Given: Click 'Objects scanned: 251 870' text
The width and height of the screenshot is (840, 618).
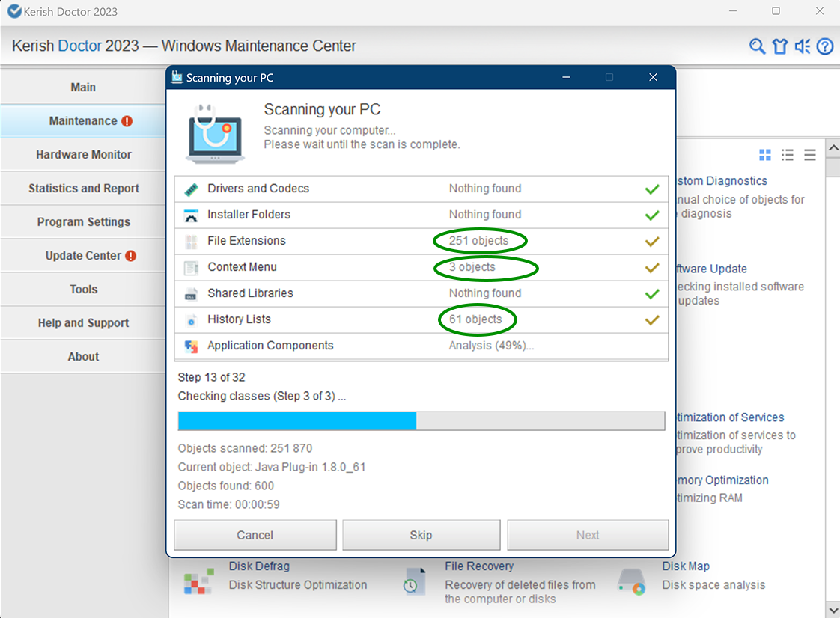Looking at the screenshot, I should tap(245, 448).
